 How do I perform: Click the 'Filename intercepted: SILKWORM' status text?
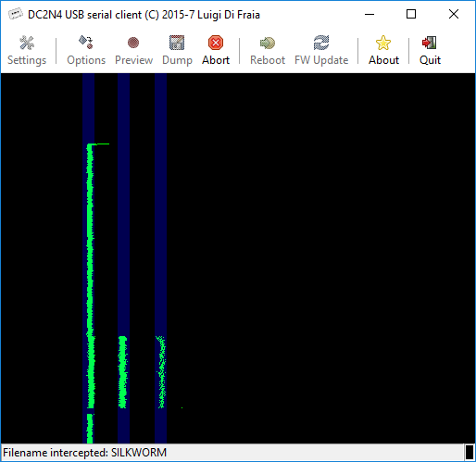click(84, 453)
